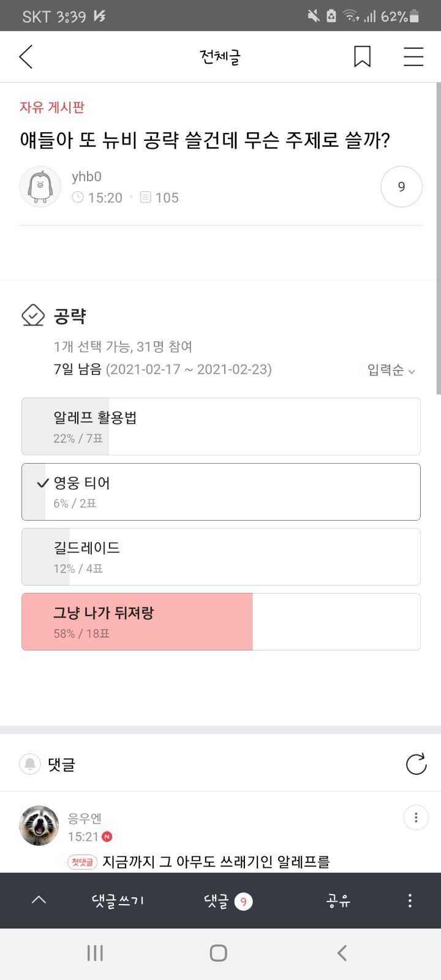Viewport: 441px width, 980px height.
Task: Tap the up chevron in bottom bar
Action: click(39, 900)
